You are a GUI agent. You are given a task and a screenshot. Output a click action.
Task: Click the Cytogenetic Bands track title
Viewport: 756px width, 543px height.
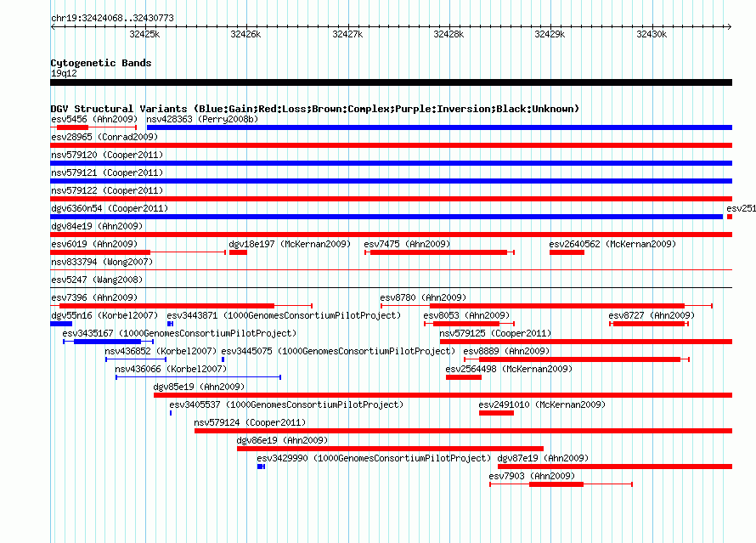[101, 63]
